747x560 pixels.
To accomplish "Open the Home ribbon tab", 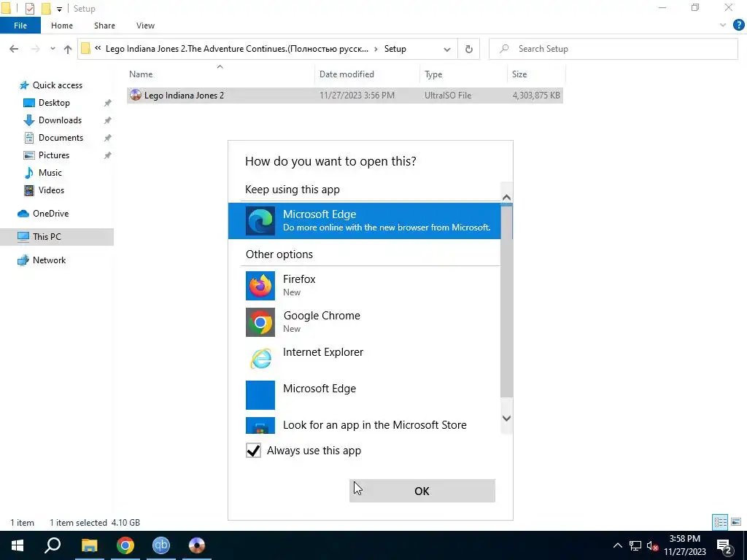I will coord(62,26).
